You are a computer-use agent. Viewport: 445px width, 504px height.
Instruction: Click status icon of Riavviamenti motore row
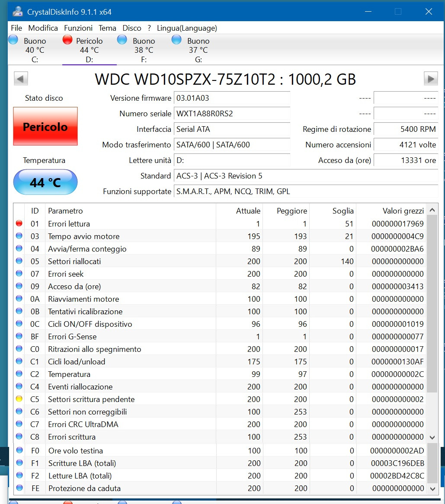coord(19,298)
